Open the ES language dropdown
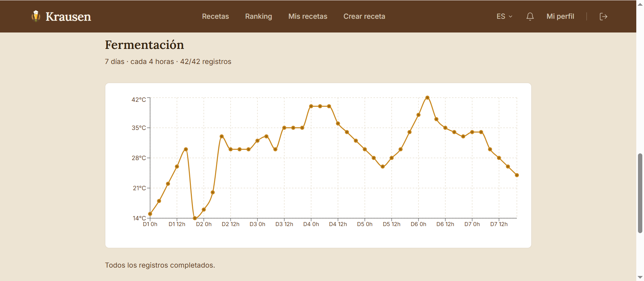Screen dimensions: 644x281 (x=504, y=16)
